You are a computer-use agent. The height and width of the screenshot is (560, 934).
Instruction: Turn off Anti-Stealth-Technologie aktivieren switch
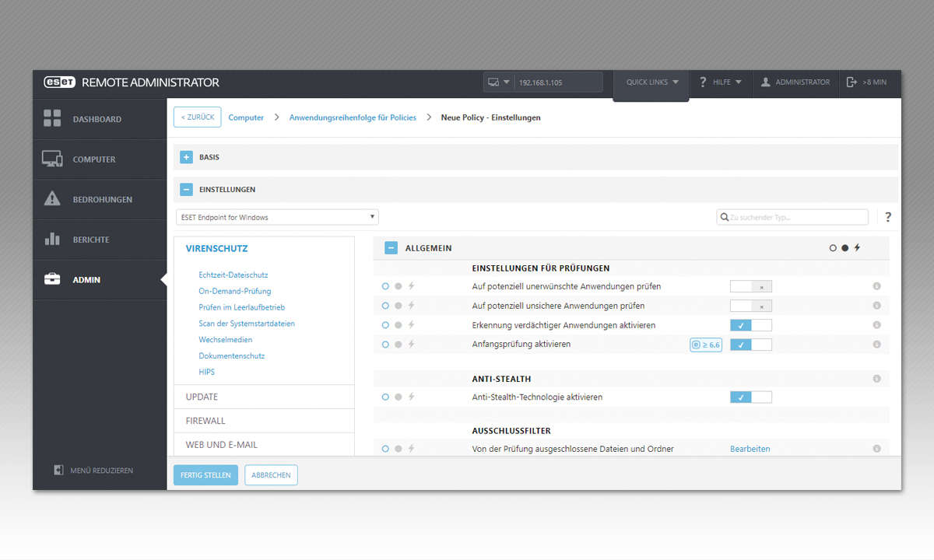pyautogui.click(x=750, y=397)
